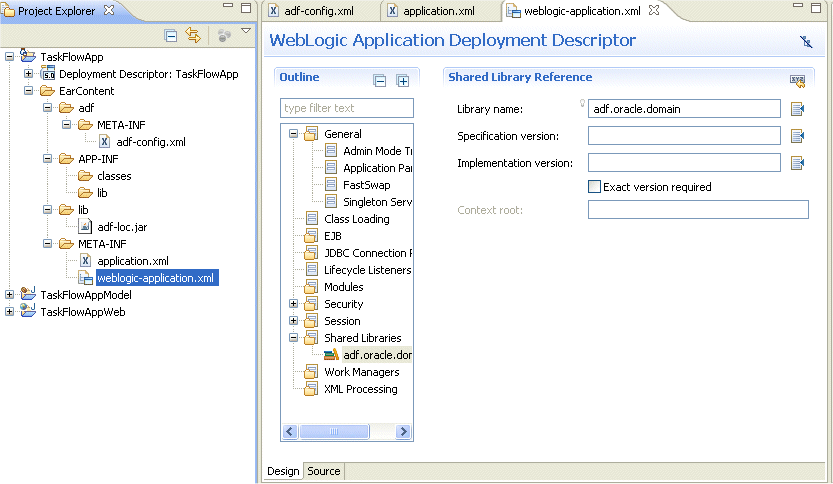Enable Exact version required checkbox
Screen dimensions: 833x484
594,187
